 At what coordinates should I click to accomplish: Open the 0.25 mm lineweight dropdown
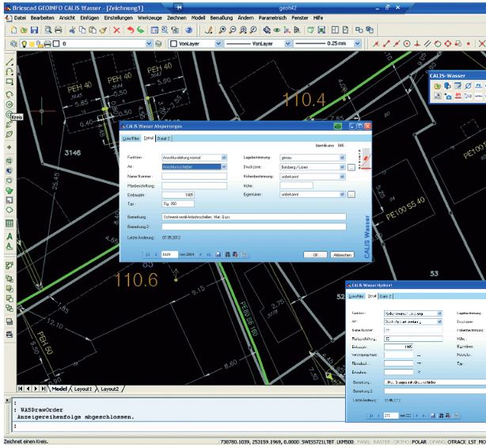(x=357, y=44)
